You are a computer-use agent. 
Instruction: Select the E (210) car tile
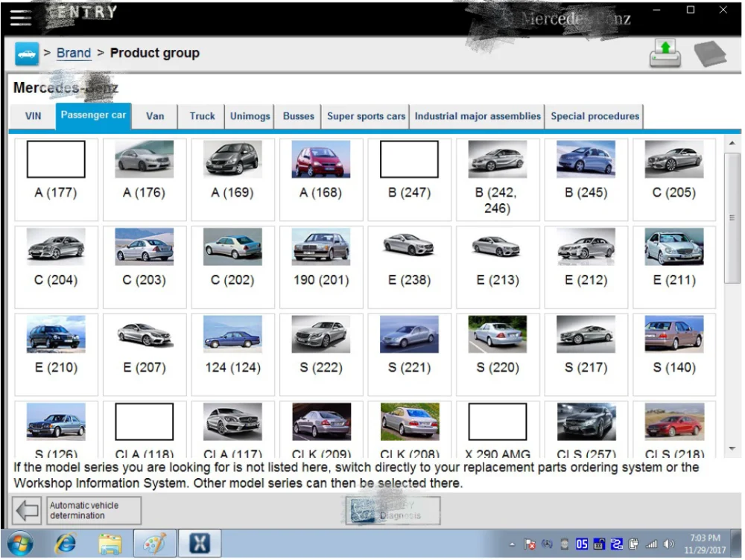point(56,354)
